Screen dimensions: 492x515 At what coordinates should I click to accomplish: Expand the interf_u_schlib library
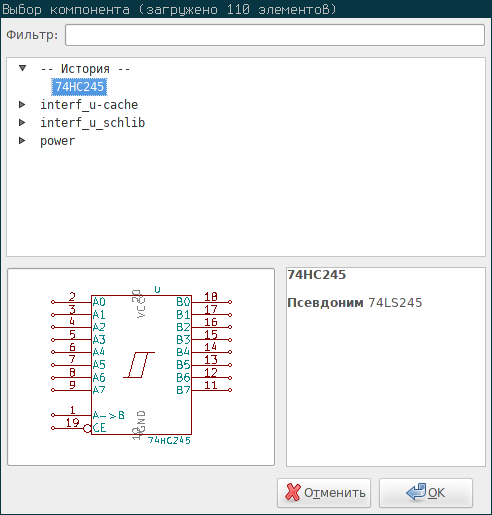coord(22,123)
